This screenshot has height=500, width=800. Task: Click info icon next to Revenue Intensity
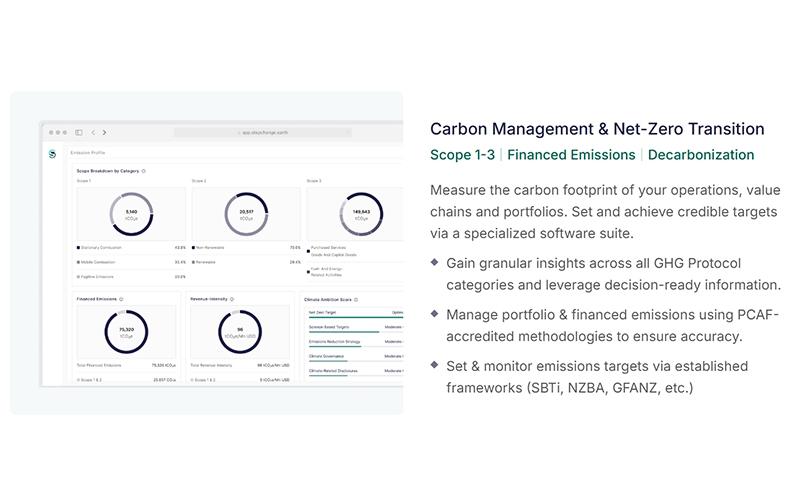click(x=232, y=299)
